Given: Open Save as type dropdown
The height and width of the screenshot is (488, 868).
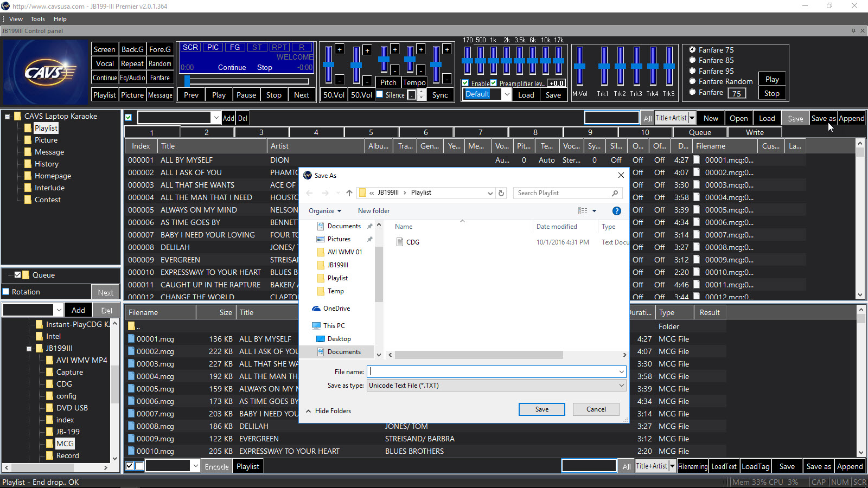Looking at the screenshot, I should (x=621, y=386).
